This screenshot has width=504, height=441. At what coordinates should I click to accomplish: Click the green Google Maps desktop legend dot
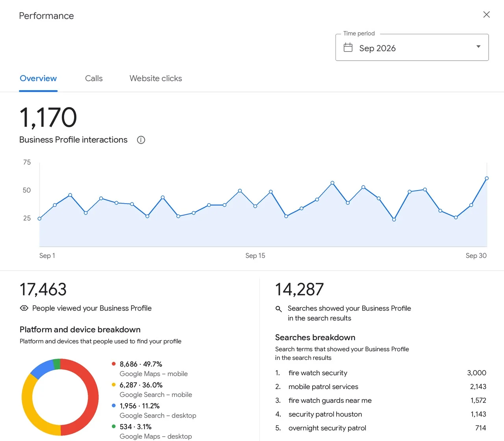click(x=114, y=426)
